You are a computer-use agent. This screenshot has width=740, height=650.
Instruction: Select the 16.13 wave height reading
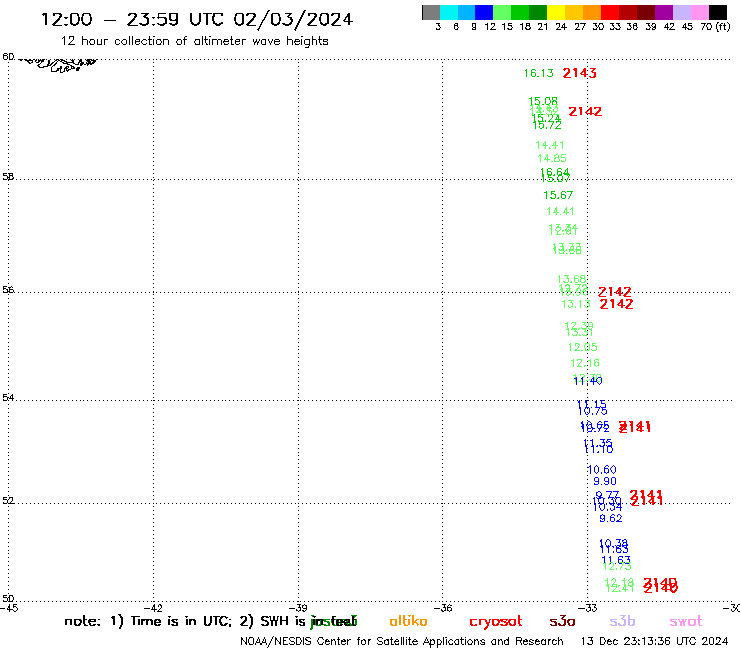pos(538,73)
